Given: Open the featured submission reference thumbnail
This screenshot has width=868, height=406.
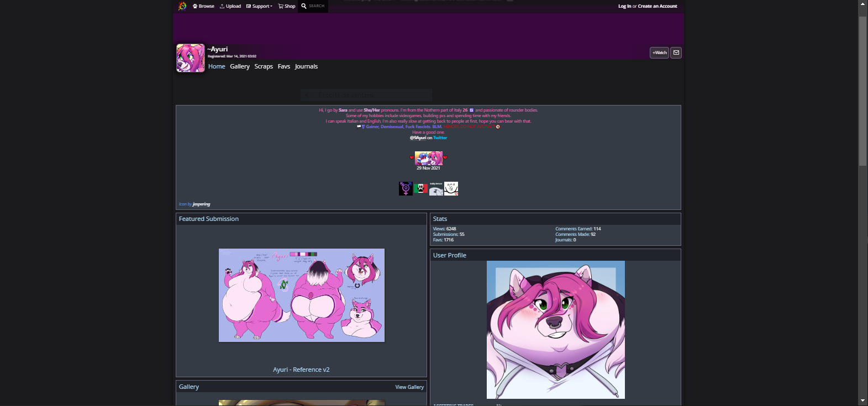Looking at the screenshot, I should [302, 295].
